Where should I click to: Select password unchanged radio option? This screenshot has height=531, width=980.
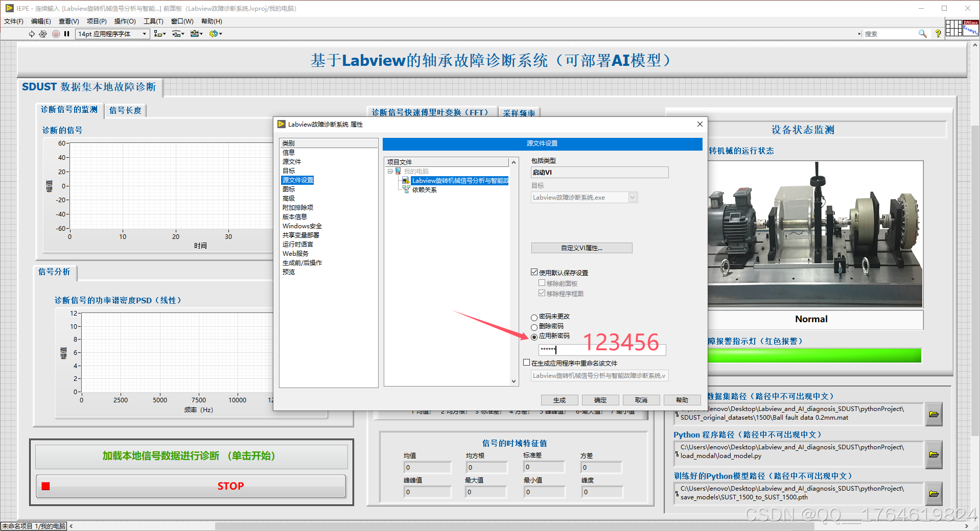(x=534, y=318)
